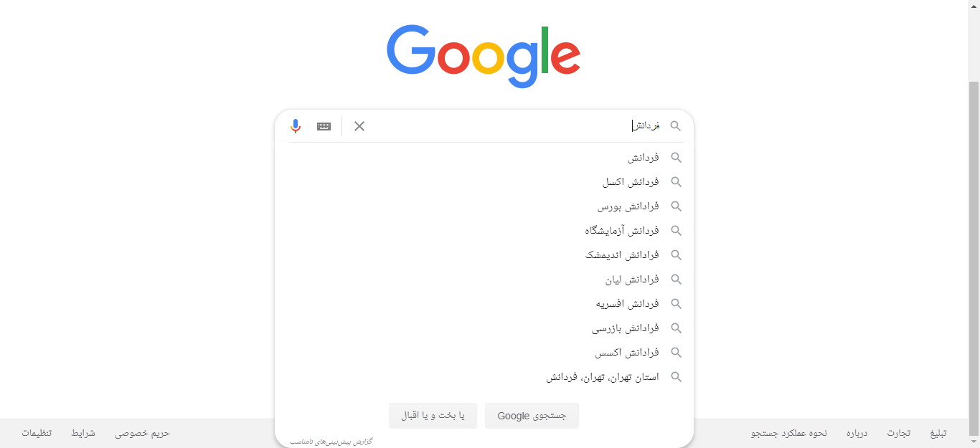Click the Google logo

point(484,56)
